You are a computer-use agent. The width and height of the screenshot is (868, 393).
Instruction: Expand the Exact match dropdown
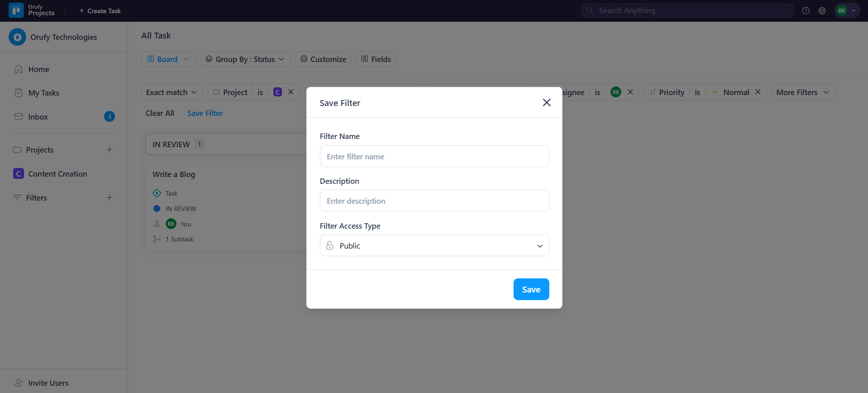[x=172, y=92]
